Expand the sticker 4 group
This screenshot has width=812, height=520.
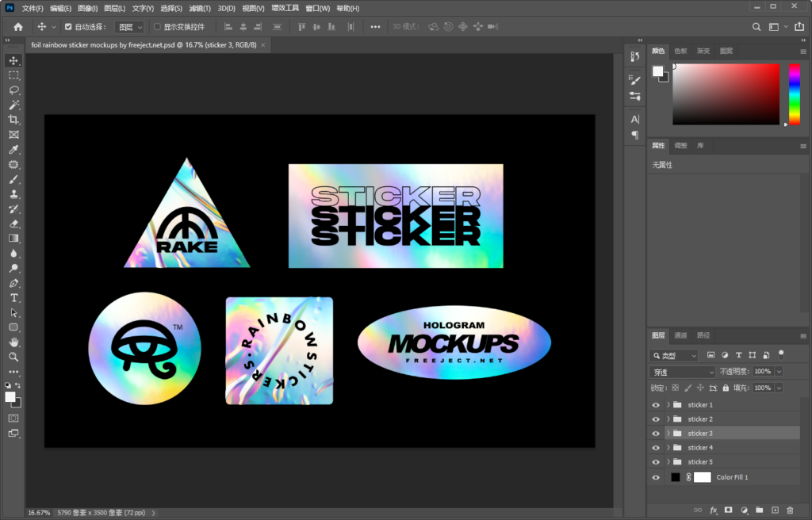668,448
